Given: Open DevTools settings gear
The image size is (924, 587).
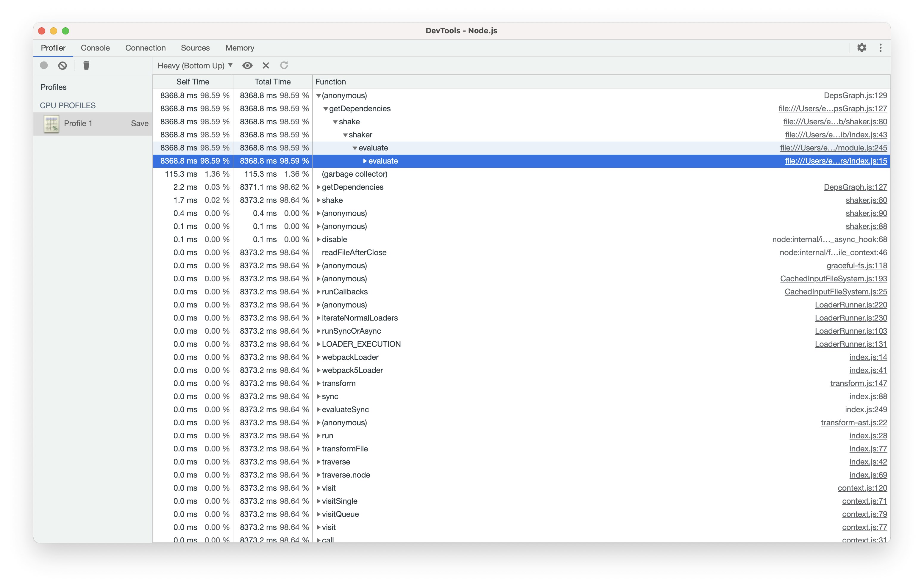Looking at the screenshot, I should pyautogui.click(x=862, y=48).
